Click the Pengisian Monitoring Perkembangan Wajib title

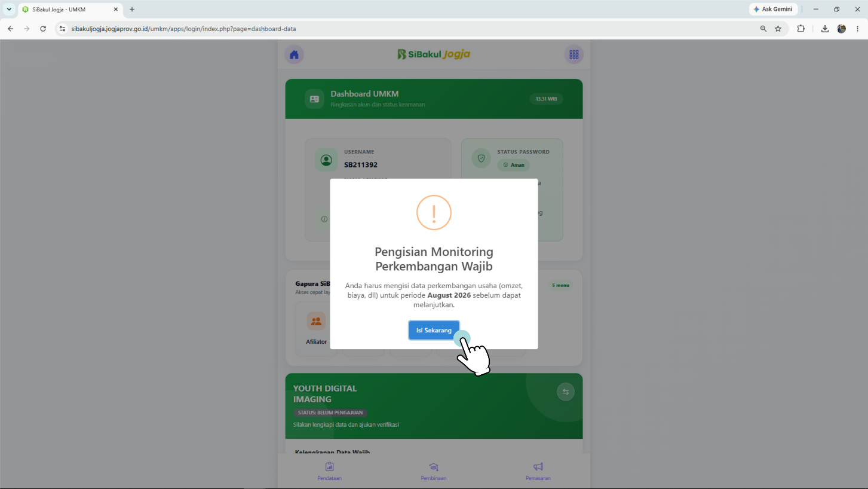pyautogui.click(x=434, y=259)
